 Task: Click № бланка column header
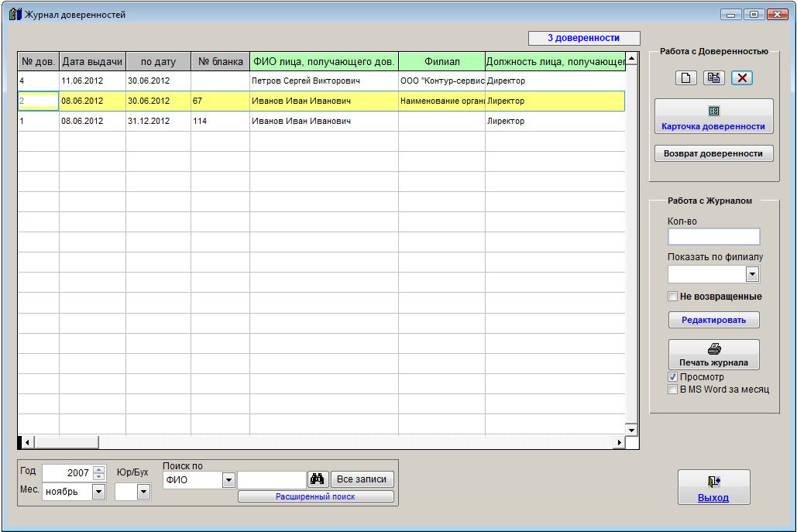click(221, 61)
